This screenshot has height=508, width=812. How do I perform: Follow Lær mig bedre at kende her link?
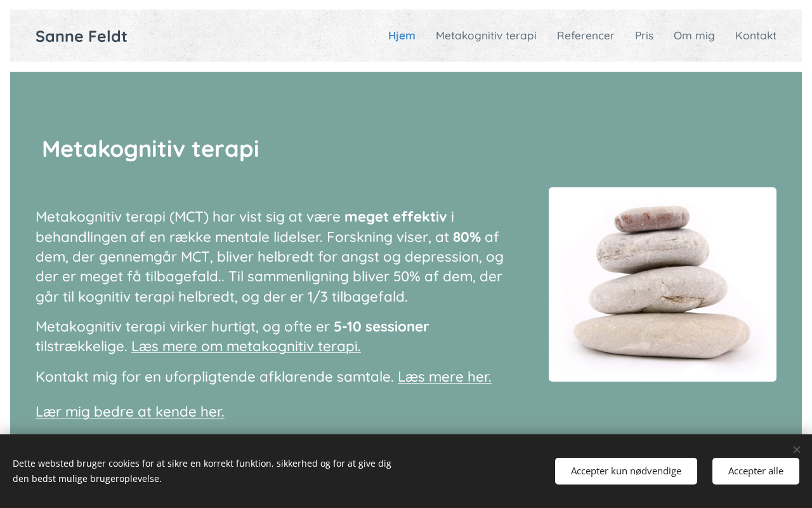tap(130, 411)
